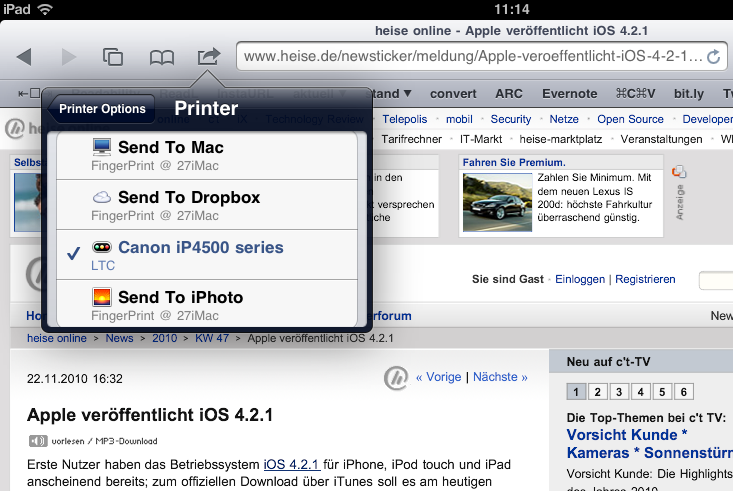Viewport: 733px width, 491px height.
Task: Open heise online breadcrumb
Action: [x=57, y=338]
